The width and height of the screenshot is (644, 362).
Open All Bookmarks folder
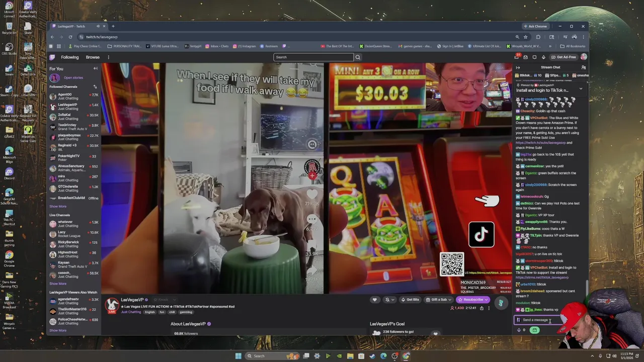pyautogui.click(x=573, y=46)
